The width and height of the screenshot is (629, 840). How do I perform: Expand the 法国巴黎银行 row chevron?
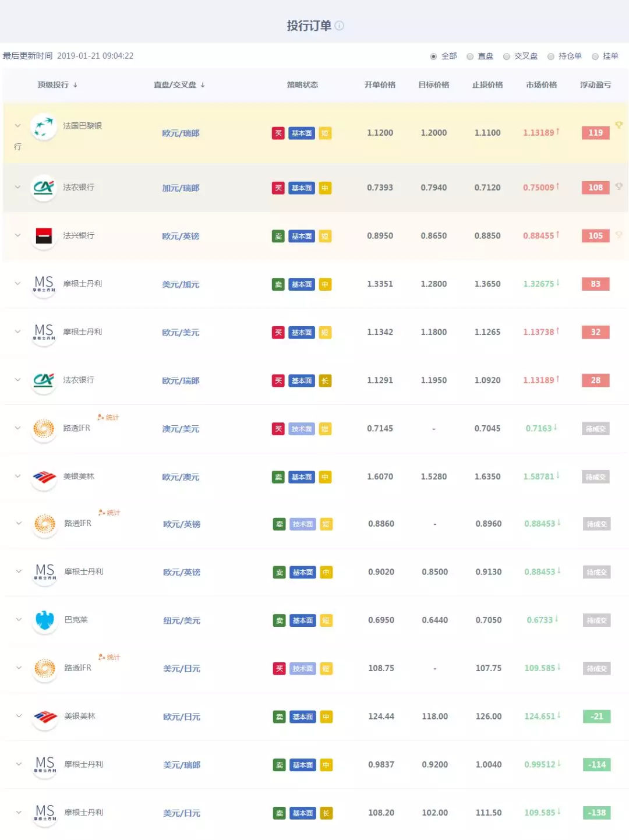coord(17,126)
